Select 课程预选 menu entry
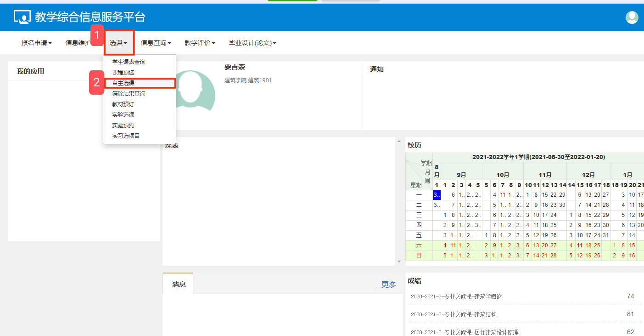Image resolution: width=644 pixels, height=336 pixels. pyautogui.click(x=123, y=73)
